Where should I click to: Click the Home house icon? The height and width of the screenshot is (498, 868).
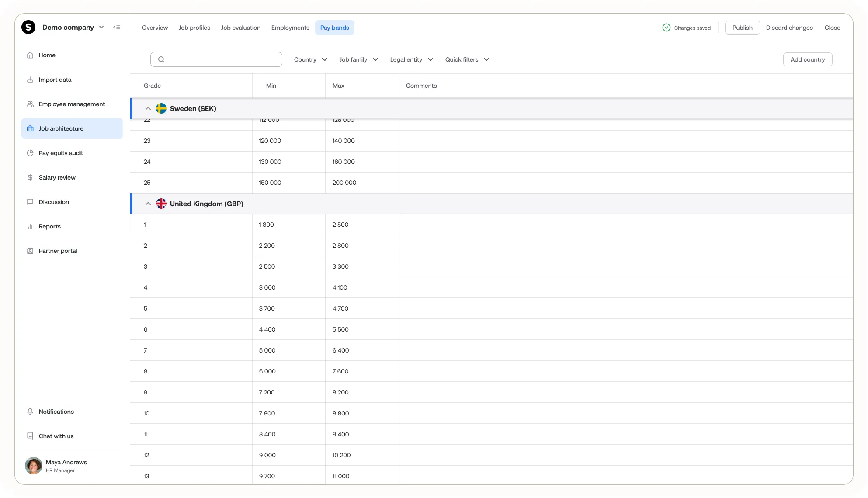pyautogui.click(x=30, y=55)
